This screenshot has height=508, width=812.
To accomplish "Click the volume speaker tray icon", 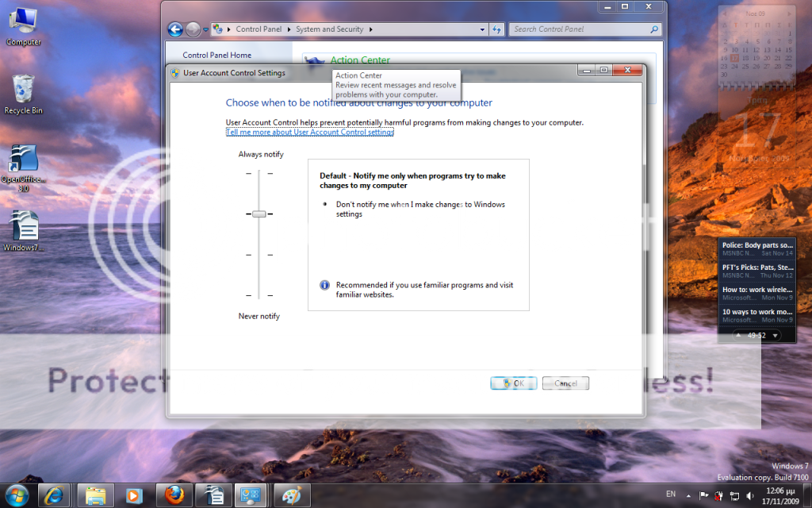I will pyautogui.click(x=750, y=495).
